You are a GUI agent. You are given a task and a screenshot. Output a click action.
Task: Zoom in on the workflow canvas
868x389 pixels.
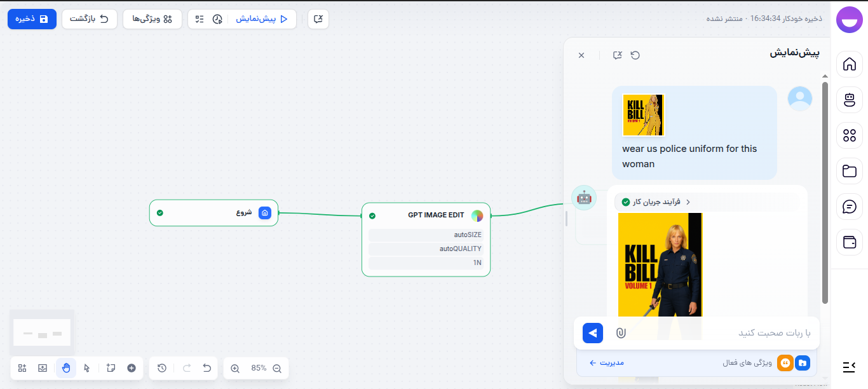(x=235, y=368)
